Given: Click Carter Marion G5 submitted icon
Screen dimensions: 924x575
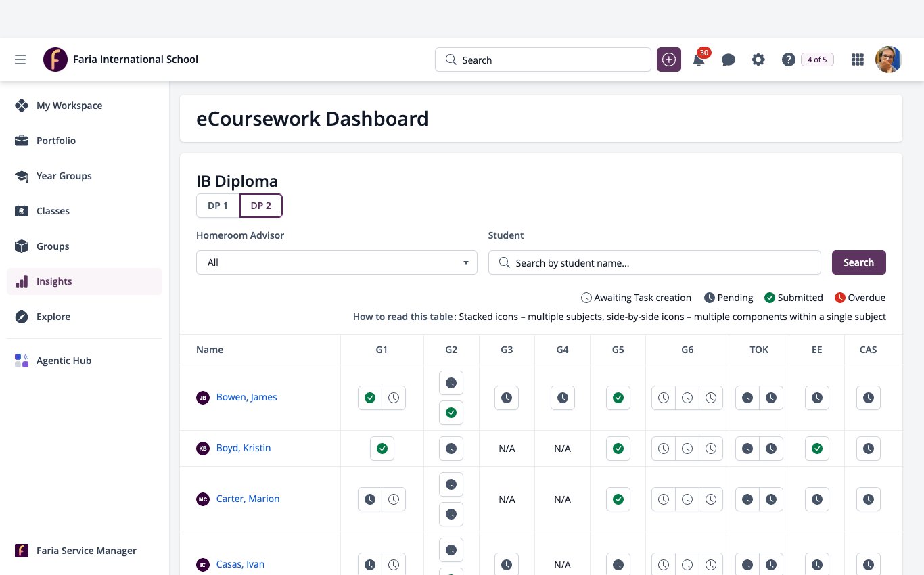Looking at the screenshot, I should click(618, 499).
